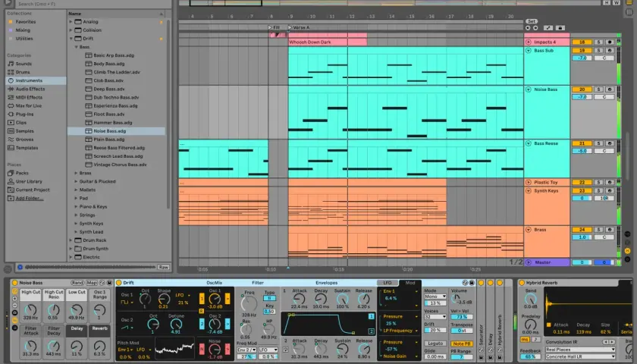The height and width of the screenshot is (364, 637).
Task: Solo the Noise Bass track
Action: 598,89
